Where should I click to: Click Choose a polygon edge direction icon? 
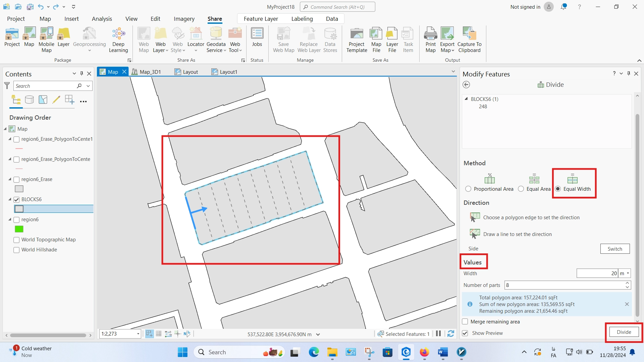[x=474, y=217]
